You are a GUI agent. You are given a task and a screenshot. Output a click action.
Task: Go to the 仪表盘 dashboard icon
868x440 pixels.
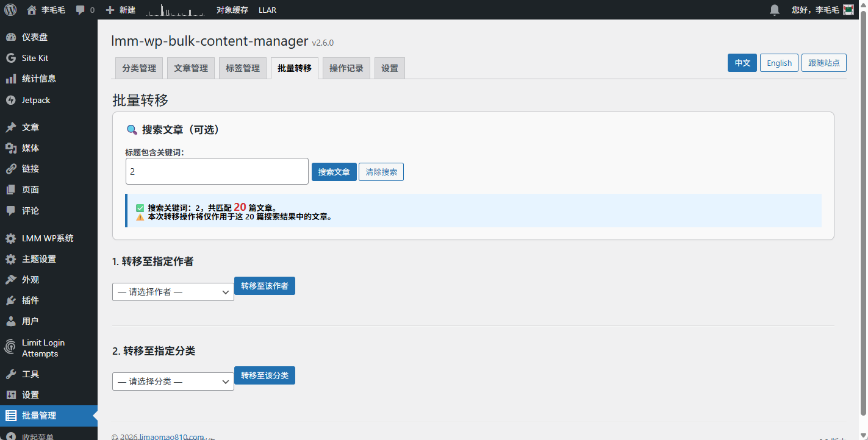coord(10,37)
